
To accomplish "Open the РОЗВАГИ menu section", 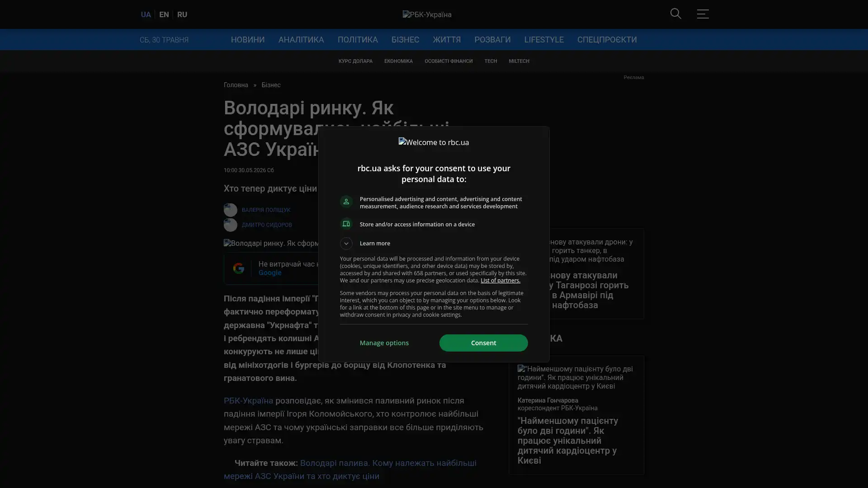I will [x=493, y=40].
